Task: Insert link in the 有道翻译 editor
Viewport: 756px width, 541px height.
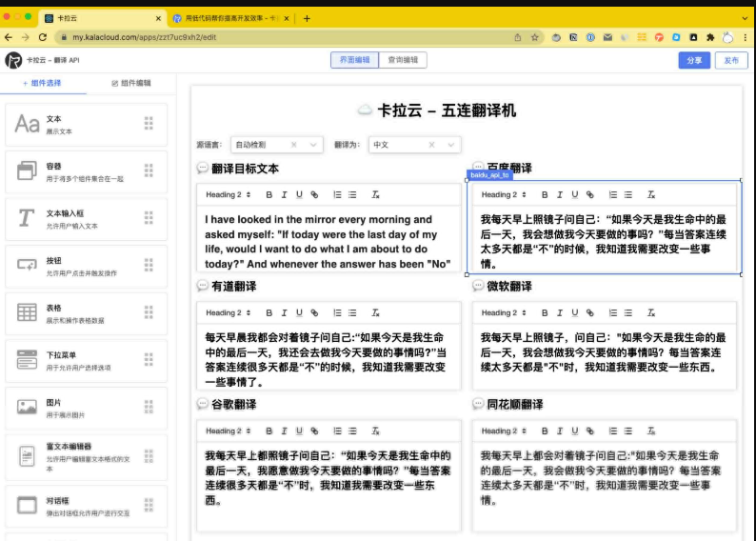Action: point(314,313)
